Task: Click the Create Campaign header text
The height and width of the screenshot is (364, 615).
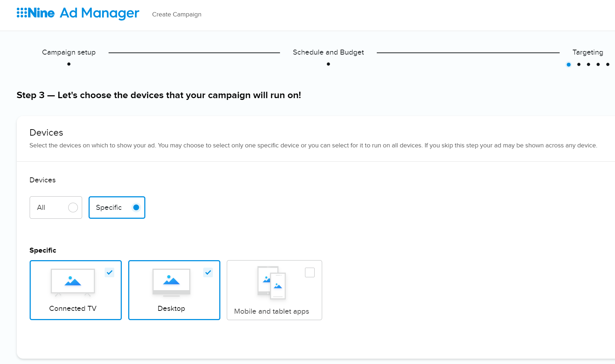Action: tap(177, 14)
